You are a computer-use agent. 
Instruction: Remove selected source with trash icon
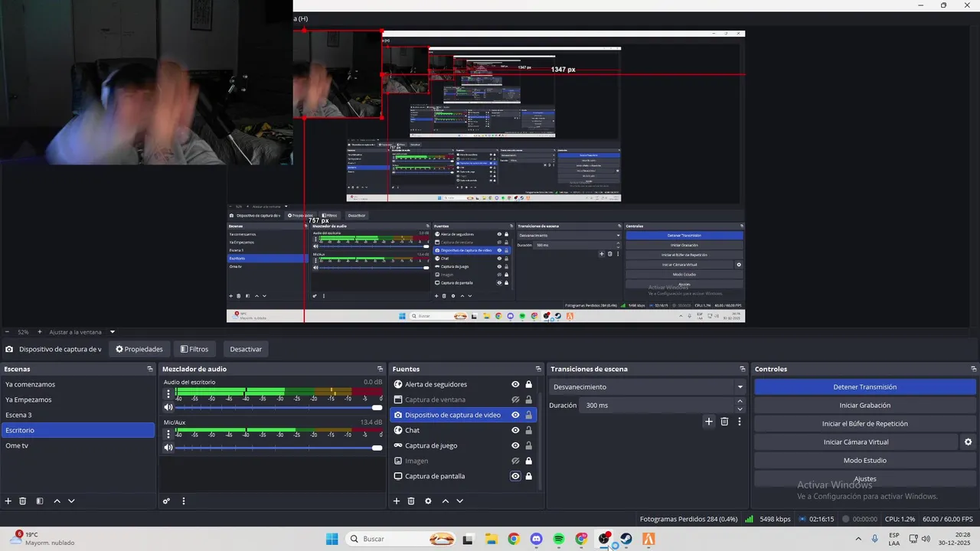[411, 501]
